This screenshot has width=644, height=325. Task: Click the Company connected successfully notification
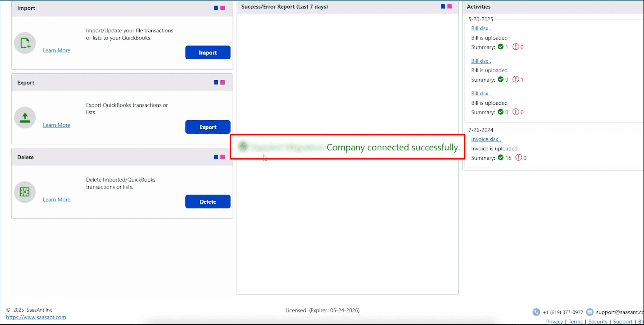point(393,147)
